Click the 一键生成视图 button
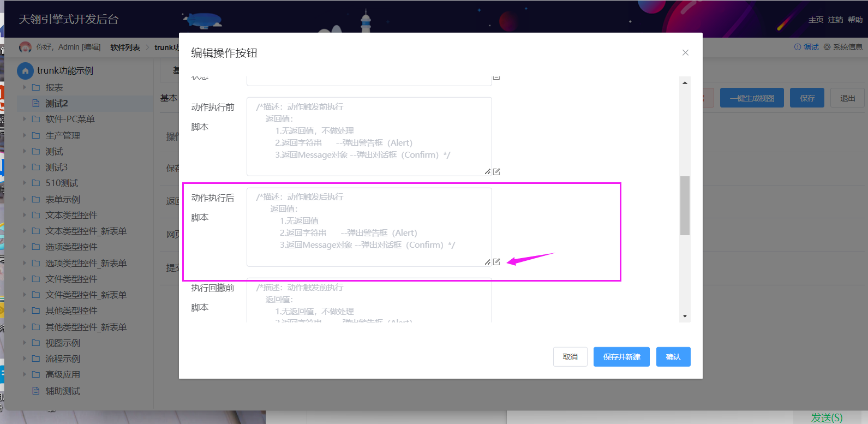The width and height of the screenshot is (868, 424). (752, 98)
